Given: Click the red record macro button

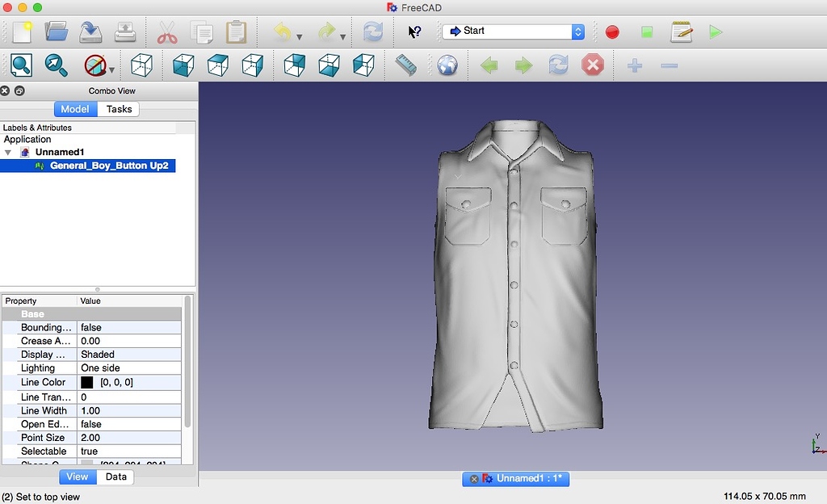Looking at the screenshot, I should tap(612, 32).
